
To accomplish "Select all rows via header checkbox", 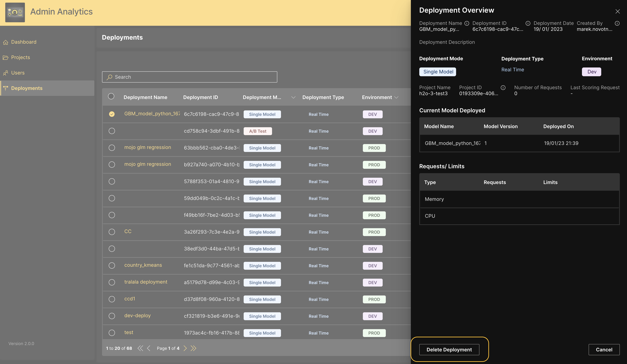I will tap(111, 96).
